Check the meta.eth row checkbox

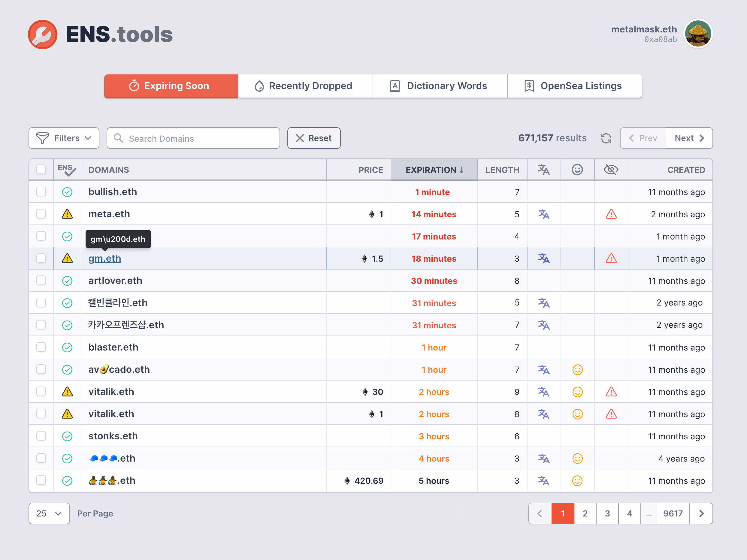[x=41, y=214]
